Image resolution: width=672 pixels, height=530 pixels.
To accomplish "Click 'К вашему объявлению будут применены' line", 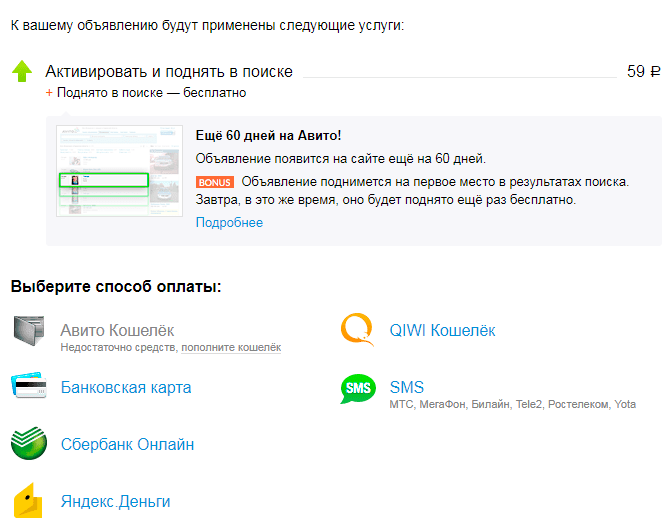I will [207, 25].
